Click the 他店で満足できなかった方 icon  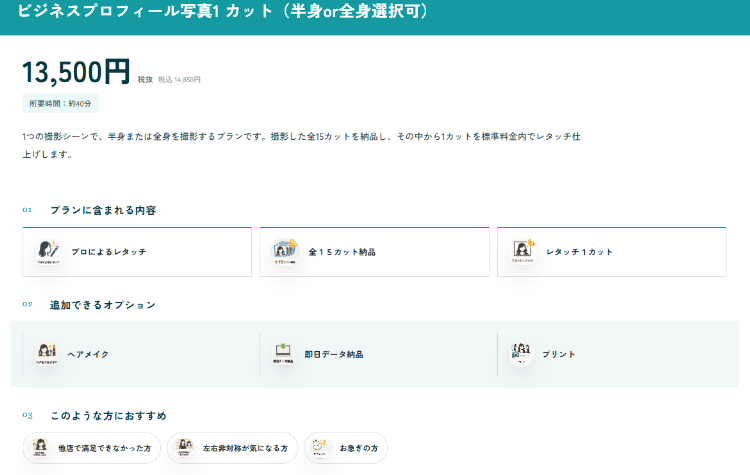pyautogui.click(x=40, y=448)
